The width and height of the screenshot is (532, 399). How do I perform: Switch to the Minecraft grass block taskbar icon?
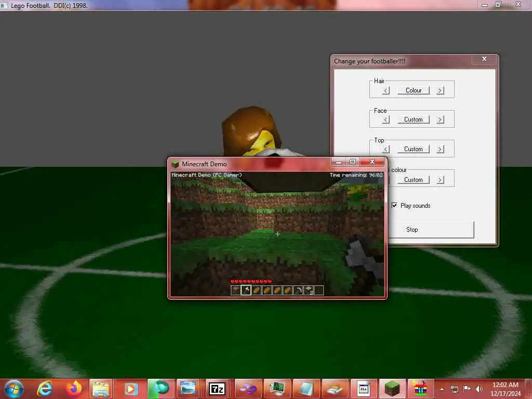(392, 389)
